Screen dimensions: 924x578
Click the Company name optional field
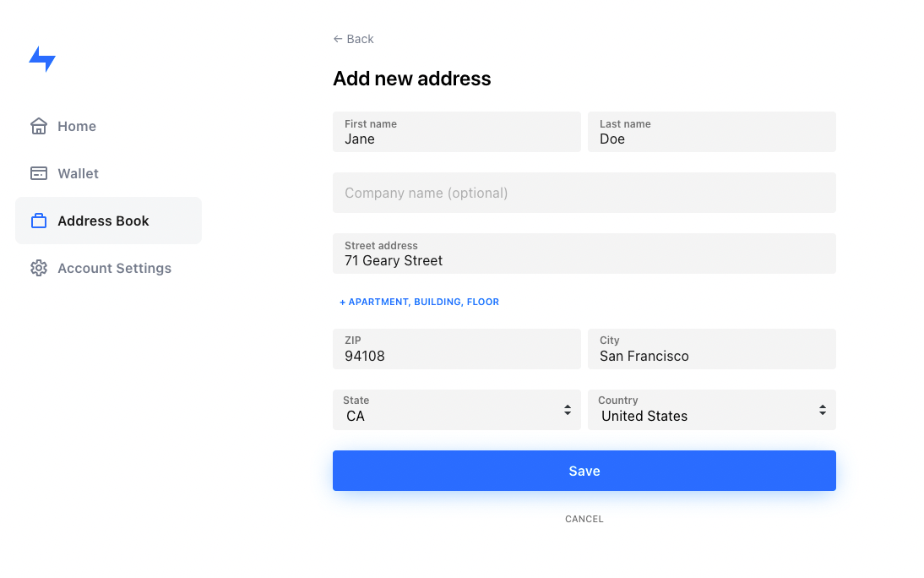pyautogui.click(x=584, y=193)
